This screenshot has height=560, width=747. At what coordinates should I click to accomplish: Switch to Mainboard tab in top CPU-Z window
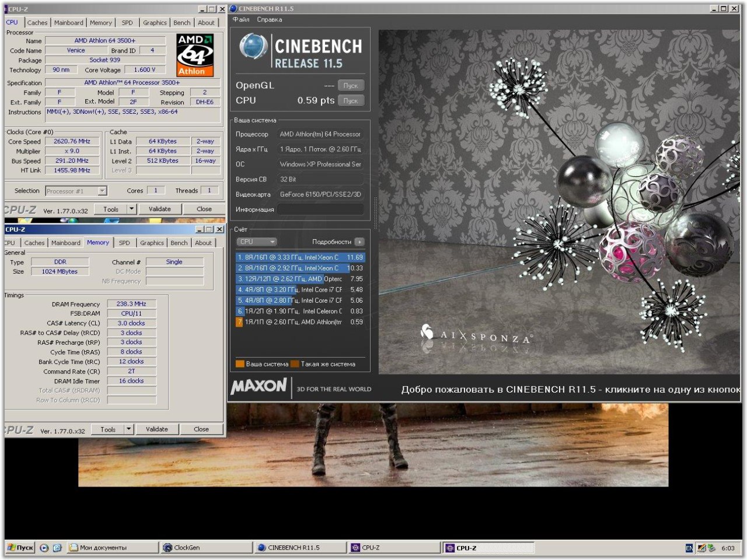(69, 23)
